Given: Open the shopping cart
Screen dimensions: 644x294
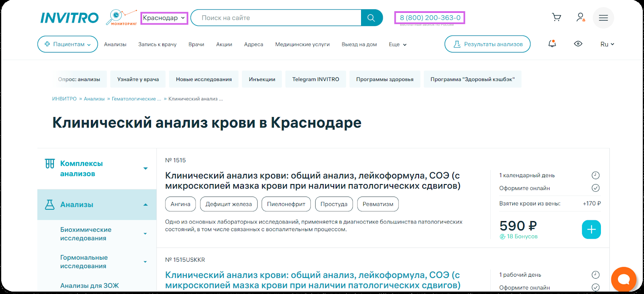Looking at the screenshot, I should click(x=557, y=17).
